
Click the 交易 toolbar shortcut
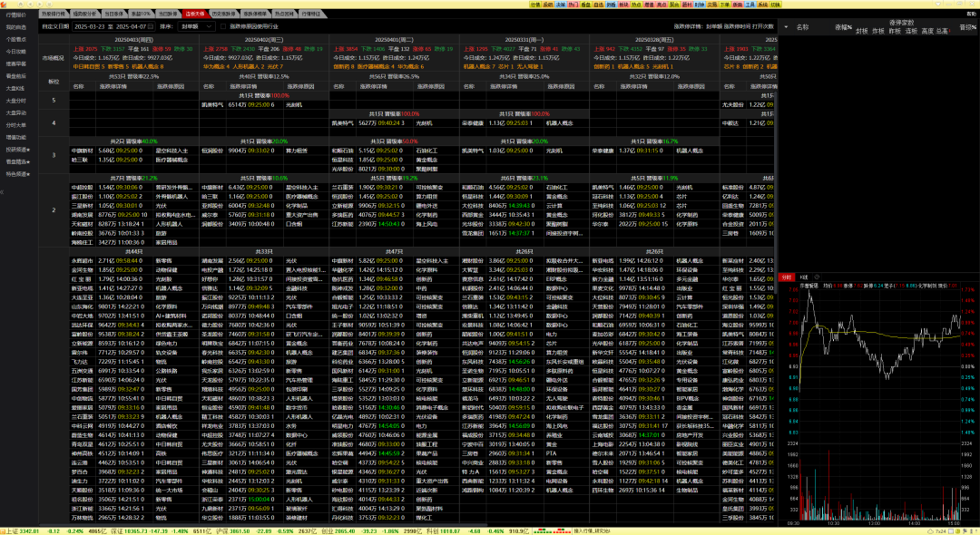tap(712, 4)
